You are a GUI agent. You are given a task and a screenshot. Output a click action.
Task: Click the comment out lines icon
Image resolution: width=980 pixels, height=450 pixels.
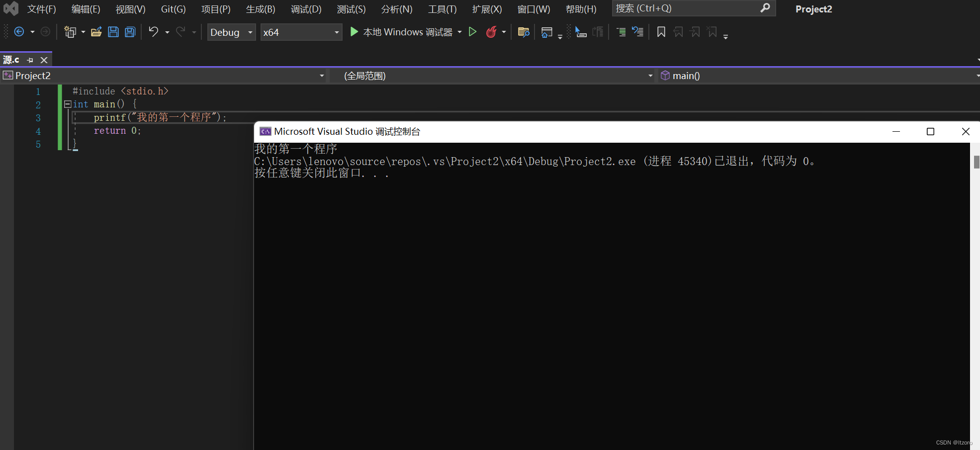pyautogui.click(x=622, y=32)
